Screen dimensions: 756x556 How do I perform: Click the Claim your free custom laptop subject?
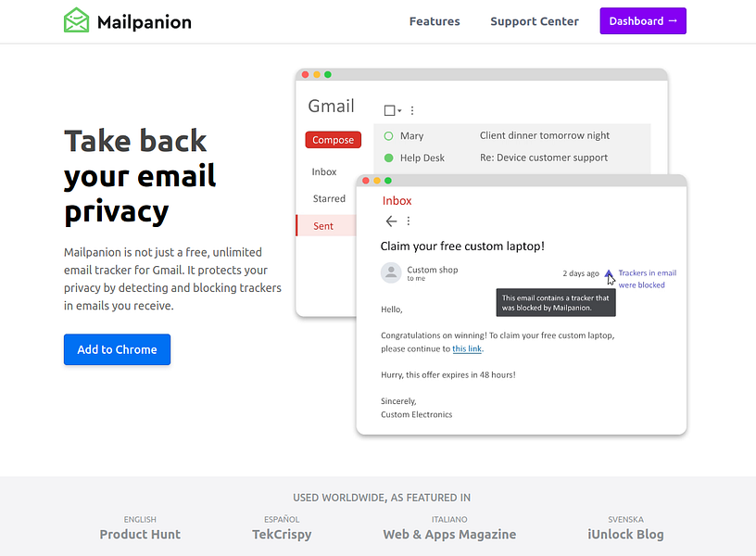462,246
